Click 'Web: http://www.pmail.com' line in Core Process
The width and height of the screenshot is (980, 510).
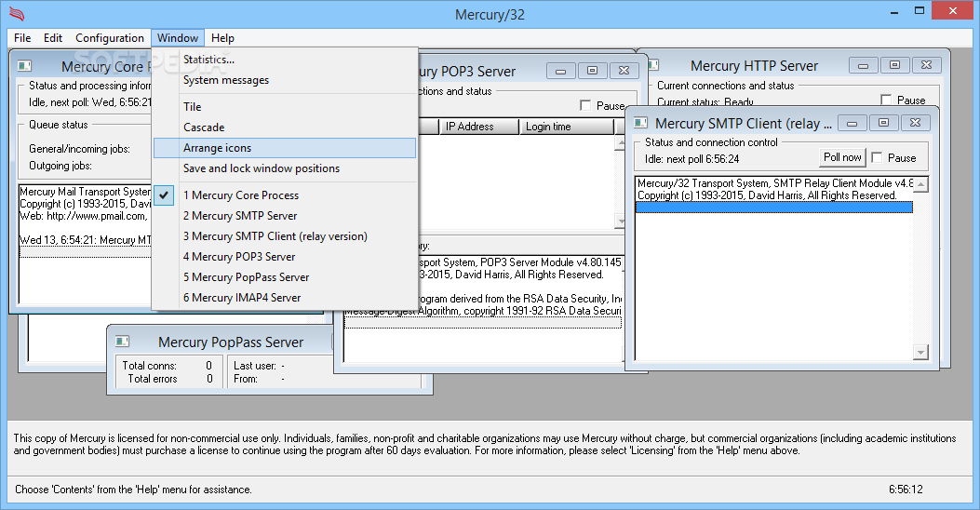(x=83, y=216)
